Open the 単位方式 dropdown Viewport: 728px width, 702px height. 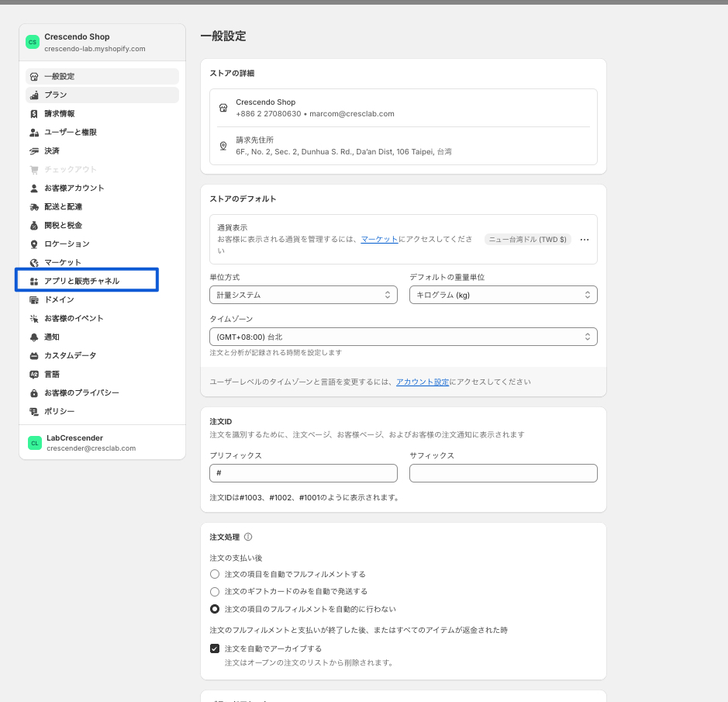303,295
